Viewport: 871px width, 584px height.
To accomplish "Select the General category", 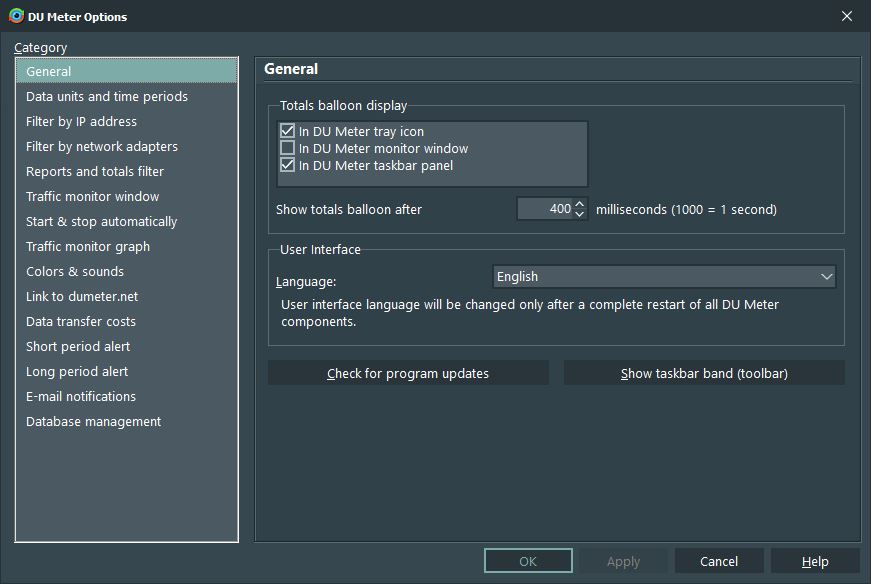I will click(x=127, y=71).
